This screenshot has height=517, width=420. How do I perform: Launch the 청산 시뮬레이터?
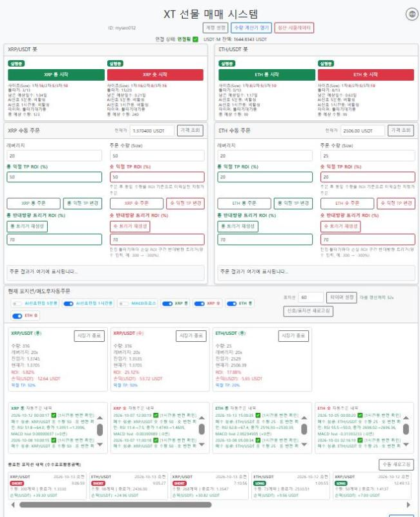pyautogui.click(x=294, y=28)
